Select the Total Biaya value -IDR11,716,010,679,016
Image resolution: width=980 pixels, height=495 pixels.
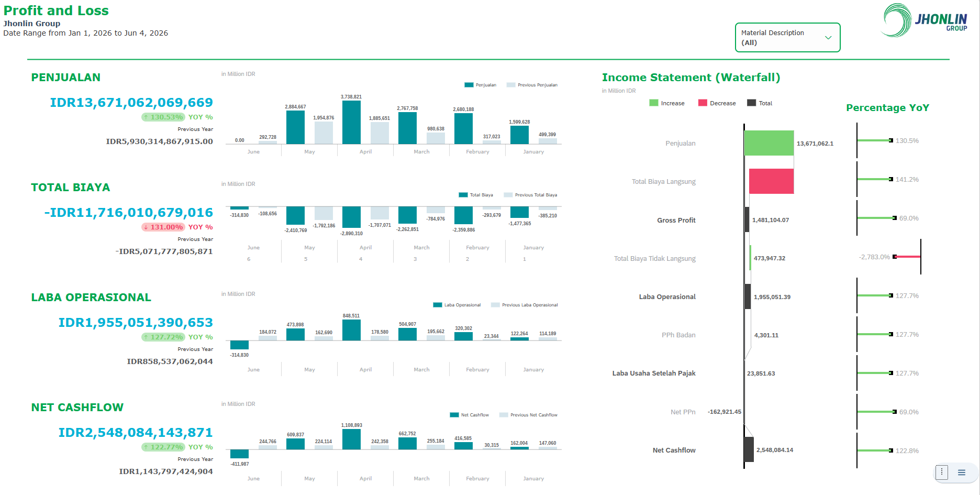129,213
